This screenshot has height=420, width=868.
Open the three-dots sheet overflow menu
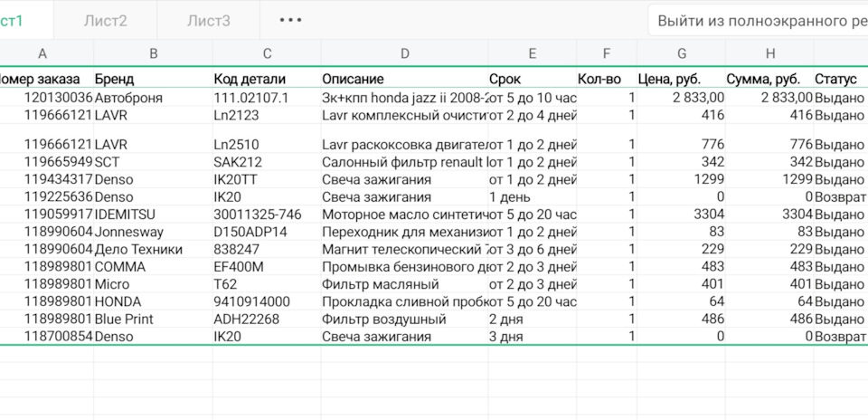point(290,21)
